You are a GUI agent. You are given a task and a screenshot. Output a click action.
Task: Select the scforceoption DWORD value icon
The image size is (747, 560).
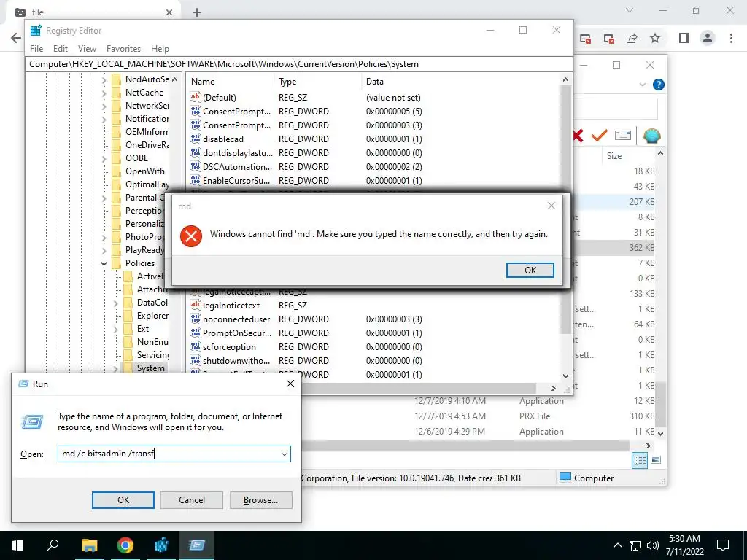coord(196,346)
